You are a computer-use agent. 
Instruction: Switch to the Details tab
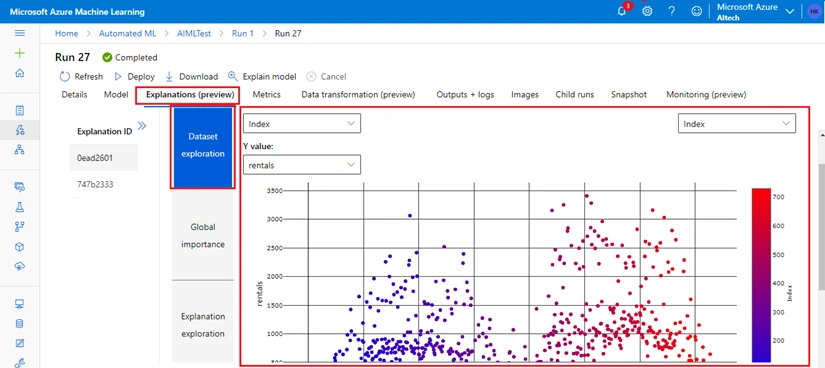pyautogui.click(x=75, y=95)
